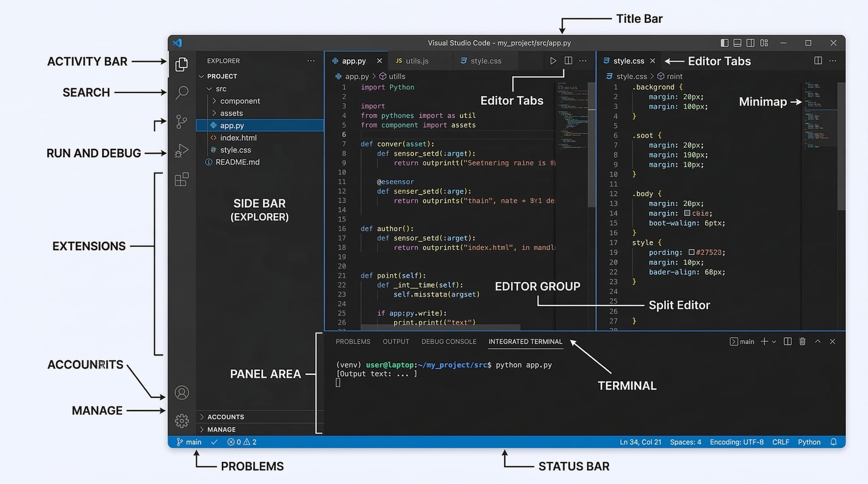Click the #27523 color swatch in style.css

(691, 252)
